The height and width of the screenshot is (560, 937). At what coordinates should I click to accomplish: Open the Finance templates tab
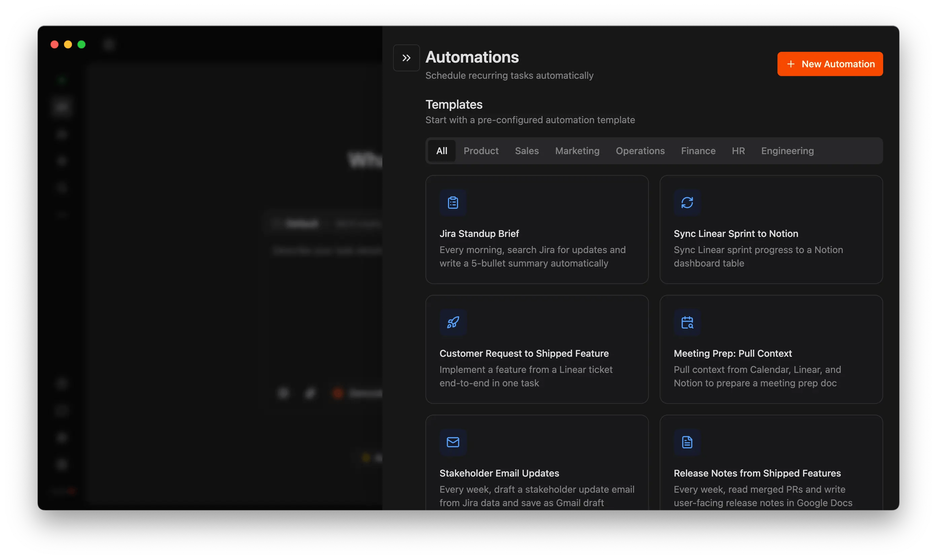point(698,150)
